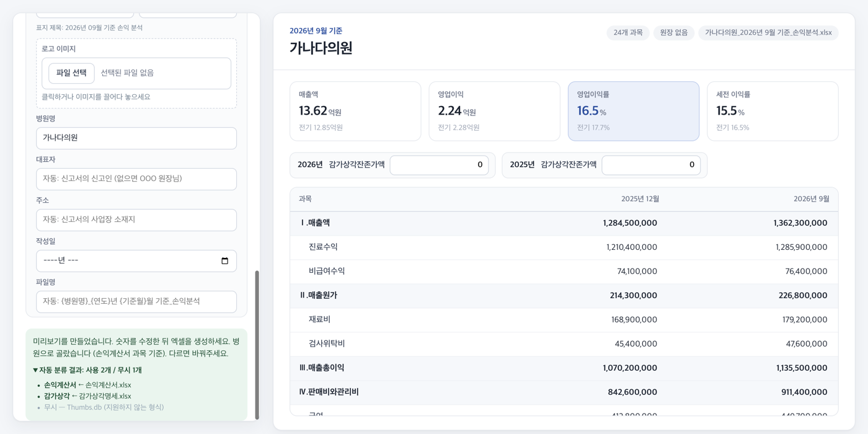The image size is (868, 434).
Task: Click the Ⅳ.판매비와관리비 row label
Action: click(329, 392)
